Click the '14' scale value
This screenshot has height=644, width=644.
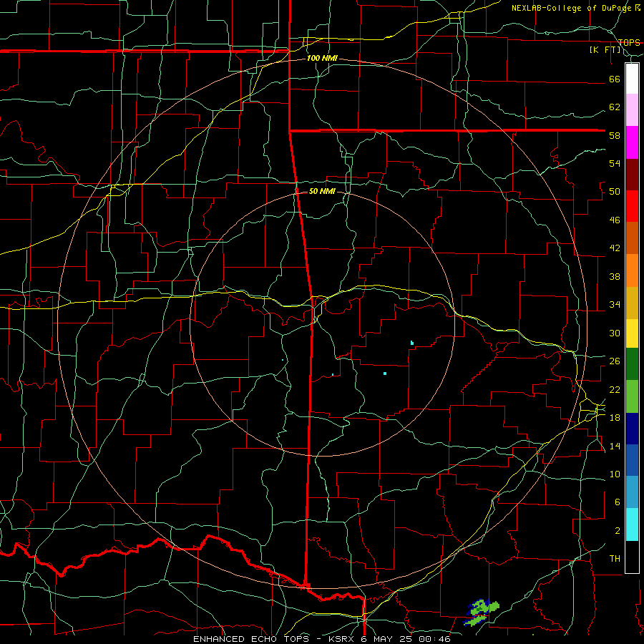[x=615, y=446]
